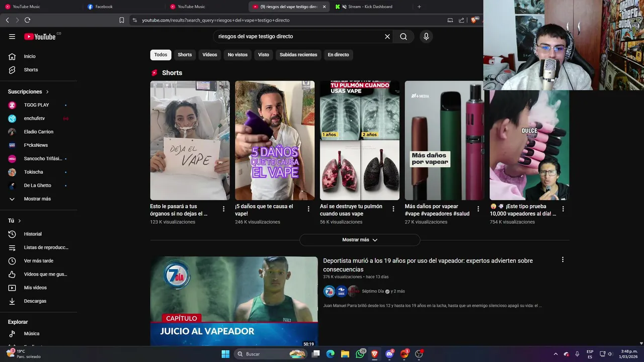Open options menu for '5 daños' short
644x362 pixels.
tap(308, 209)
